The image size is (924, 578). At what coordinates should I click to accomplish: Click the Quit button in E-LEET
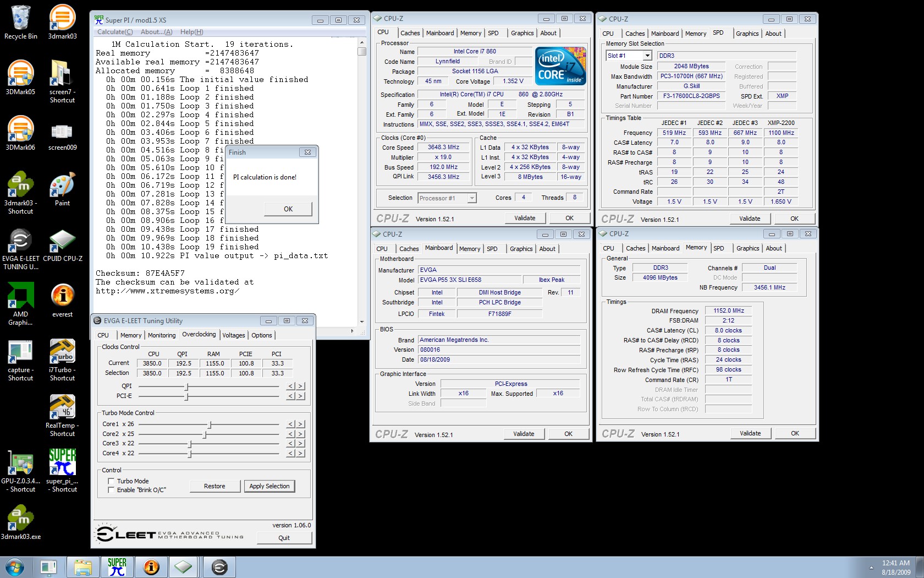[x=284, y=538]
